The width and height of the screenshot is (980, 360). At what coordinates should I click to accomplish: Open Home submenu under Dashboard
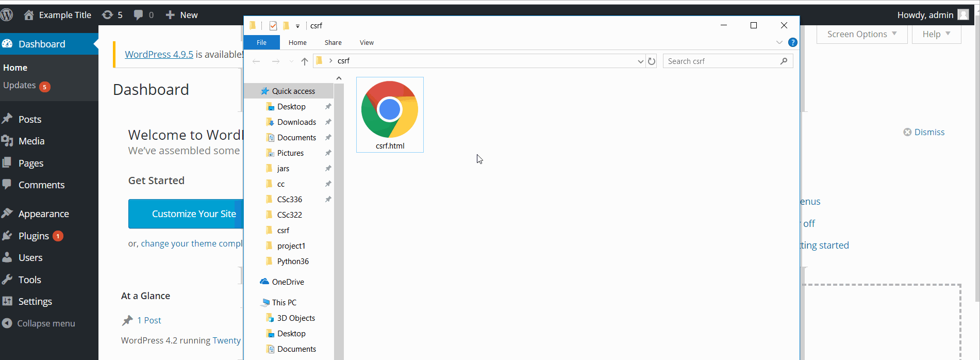tap(15, 68)
